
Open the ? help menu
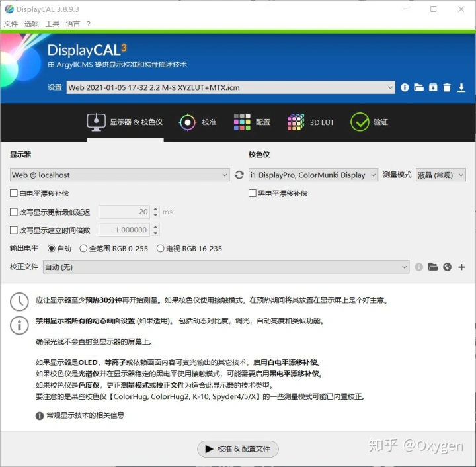point(89,24)
